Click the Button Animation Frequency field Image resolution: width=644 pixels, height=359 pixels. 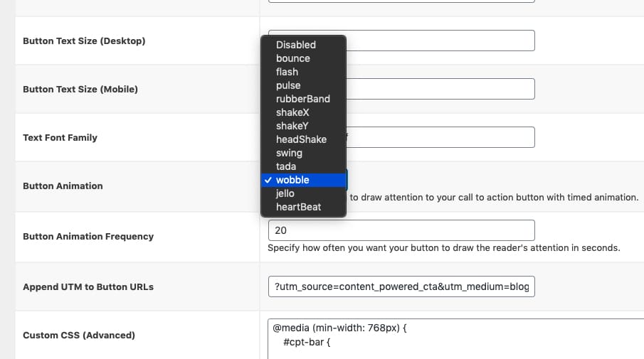pos(401,230)
